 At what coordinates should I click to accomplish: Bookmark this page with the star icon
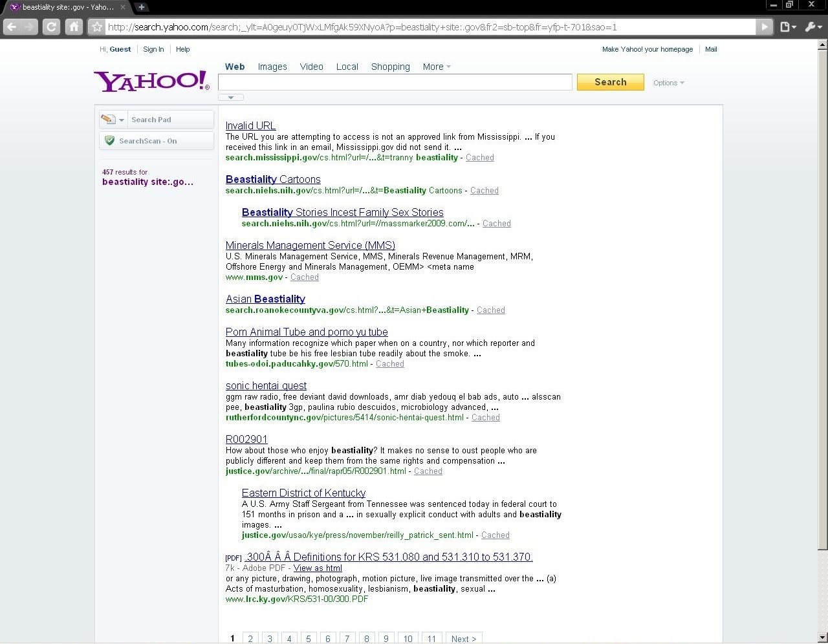[97, 27]
